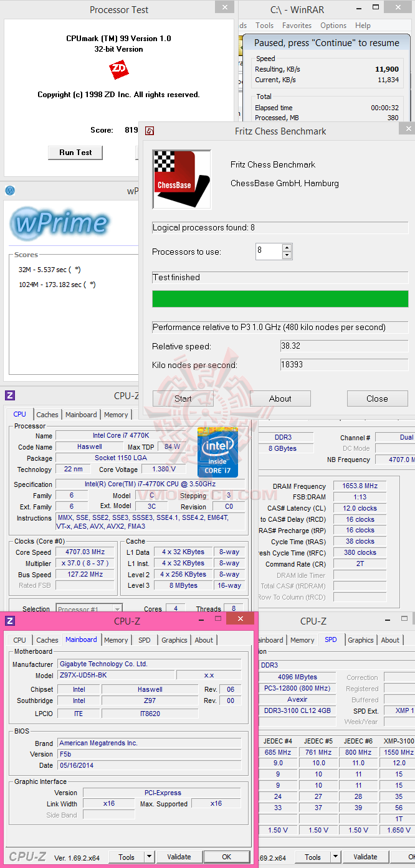Click the DRAM Frequency value 1653.8 MHz
The height and width of the screenshot is (868, 415).
tap(360, 486)
